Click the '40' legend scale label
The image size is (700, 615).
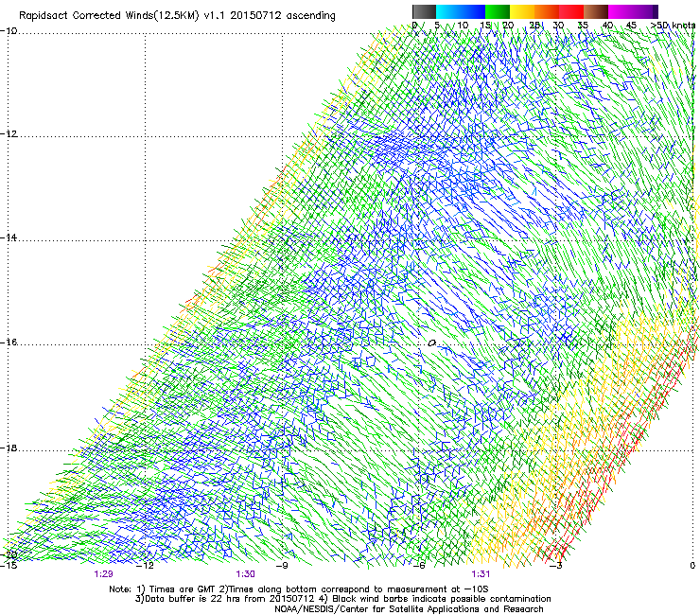607,26
